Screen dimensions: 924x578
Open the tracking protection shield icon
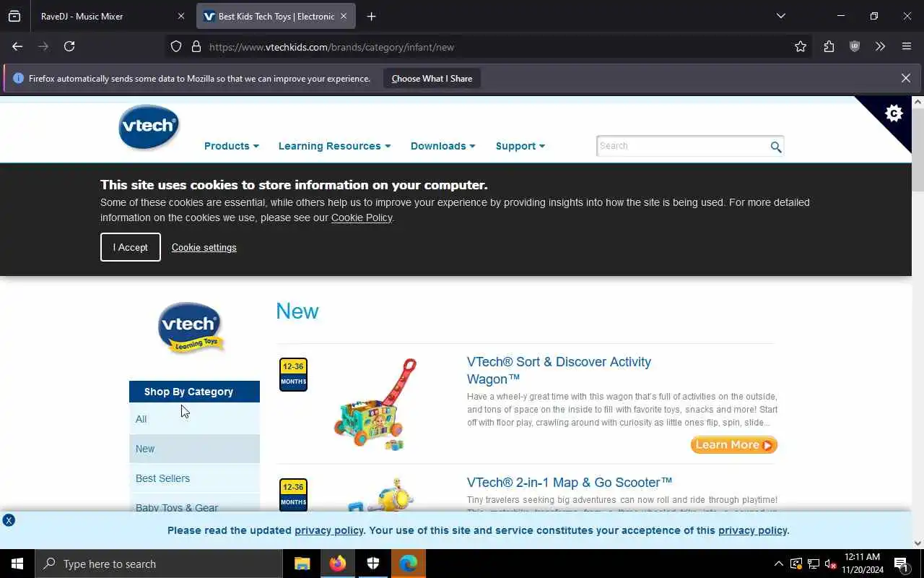tap(176, 47)
